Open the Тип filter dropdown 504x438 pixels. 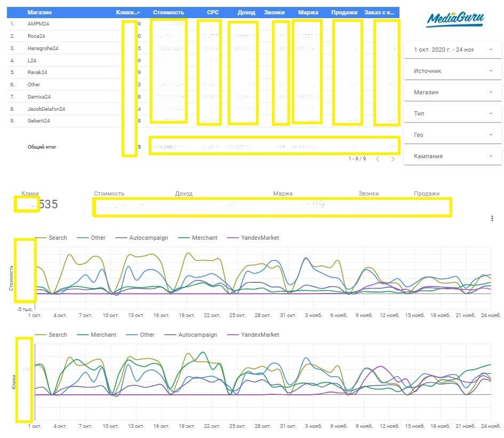(x=452, y=113)
